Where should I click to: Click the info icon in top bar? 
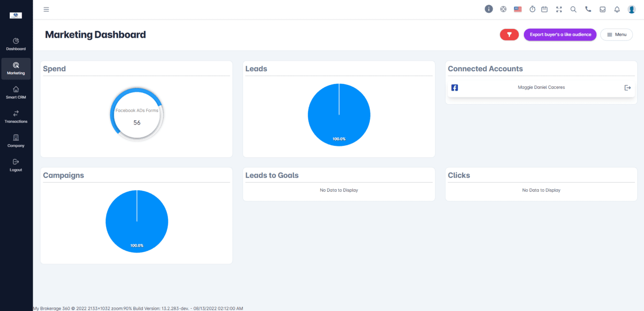click(x=489, y=9)
